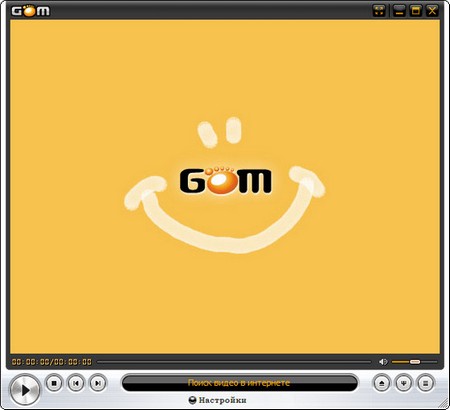This screenshot has height=410, width=450.
Task: Switch to fullscreen with the four-arrows icon
Action: click(379, 10)
